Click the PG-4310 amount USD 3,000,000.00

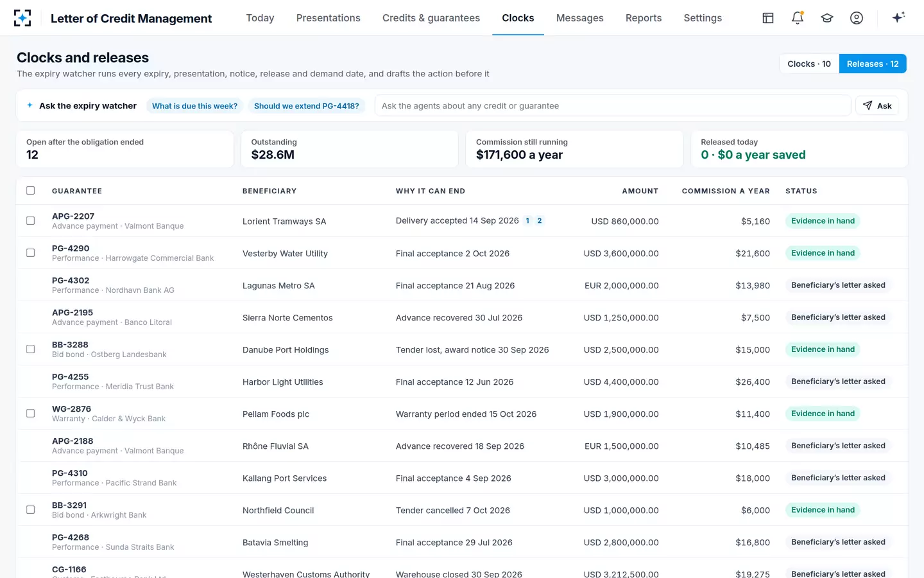[x=621, y=478]
